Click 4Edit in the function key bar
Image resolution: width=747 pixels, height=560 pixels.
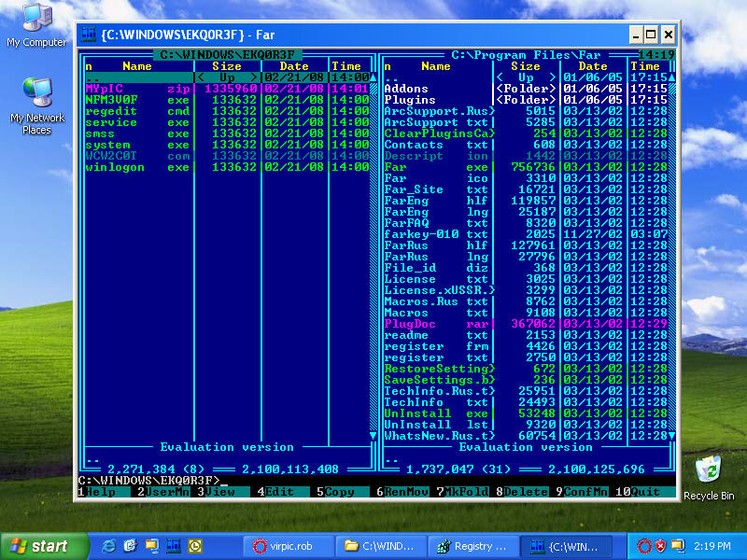click(x=283, y=492)
